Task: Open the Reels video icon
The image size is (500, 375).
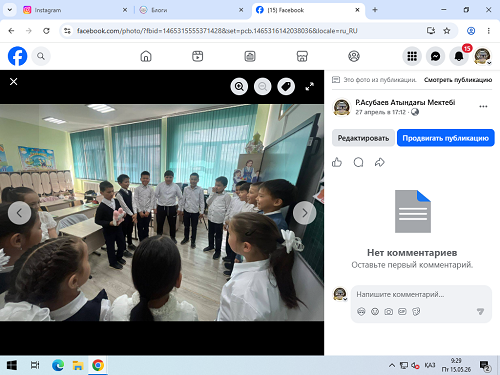Action: click(x=198, y=56)
